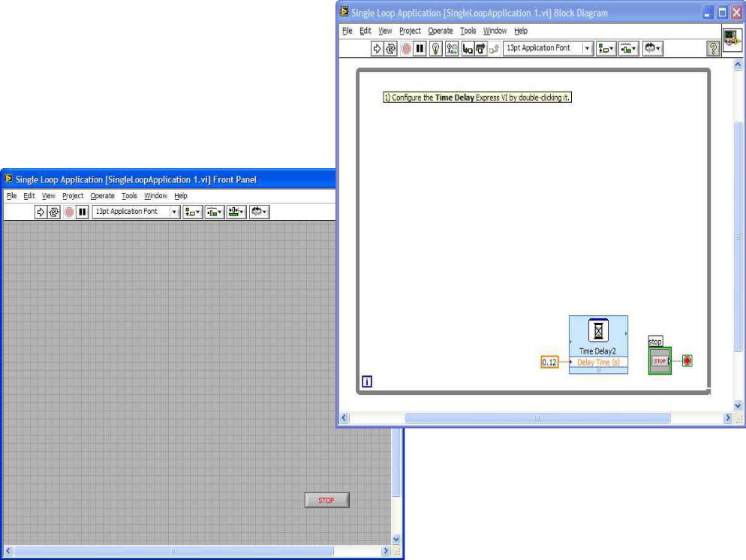
Task: Click the Configure Time Delay comment label
Action: (x=477, y=98)
